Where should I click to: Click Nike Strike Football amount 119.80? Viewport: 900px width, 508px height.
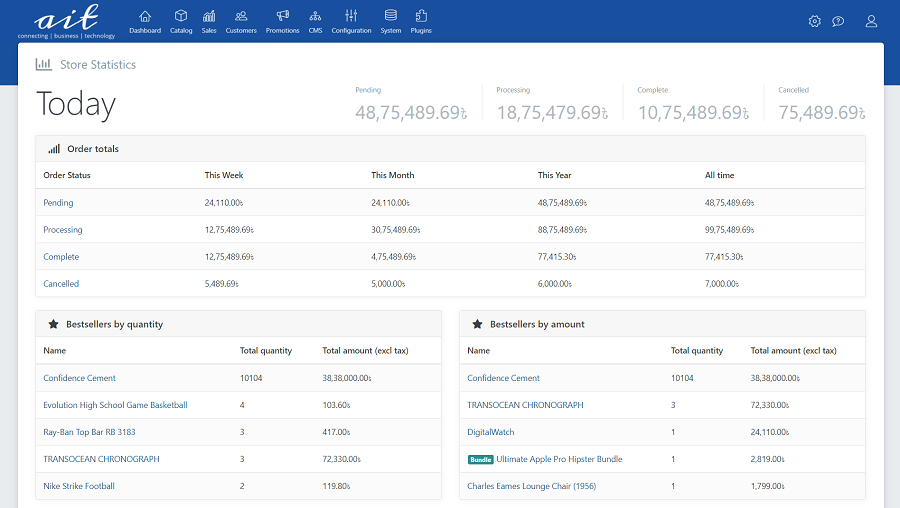pyautogui.click(x=336, y=486)
